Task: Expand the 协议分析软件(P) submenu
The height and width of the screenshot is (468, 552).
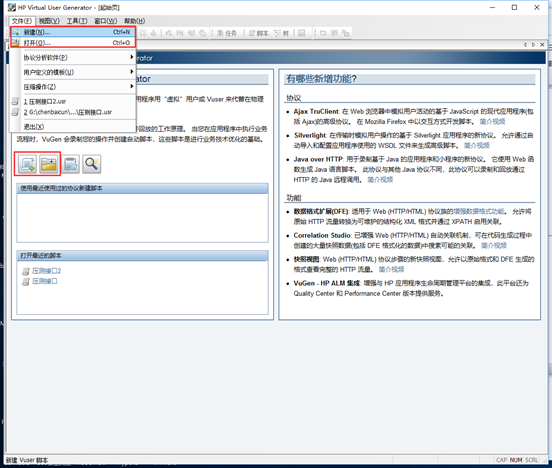Action: (x=73, y=57)
